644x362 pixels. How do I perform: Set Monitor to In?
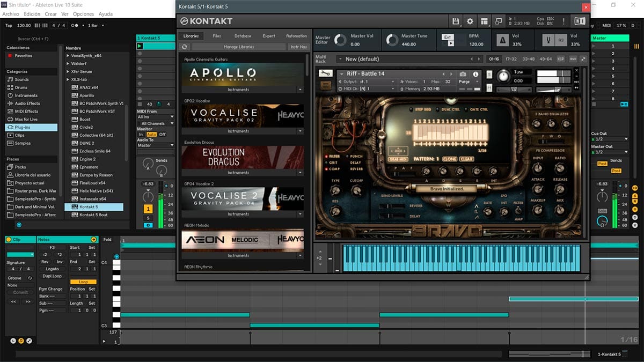pyautogui.click(x=141, y=134)
